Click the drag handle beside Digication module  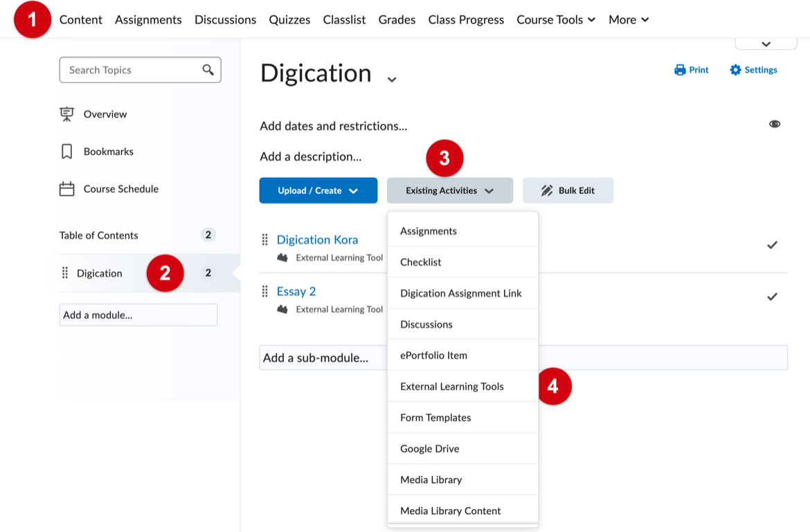click(x=65, y=273)
